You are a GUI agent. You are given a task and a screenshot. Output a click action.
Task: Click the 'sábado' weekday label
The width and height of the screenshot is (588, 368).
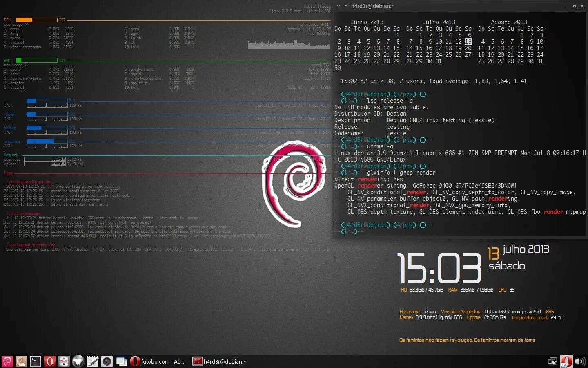coord(507,266)
